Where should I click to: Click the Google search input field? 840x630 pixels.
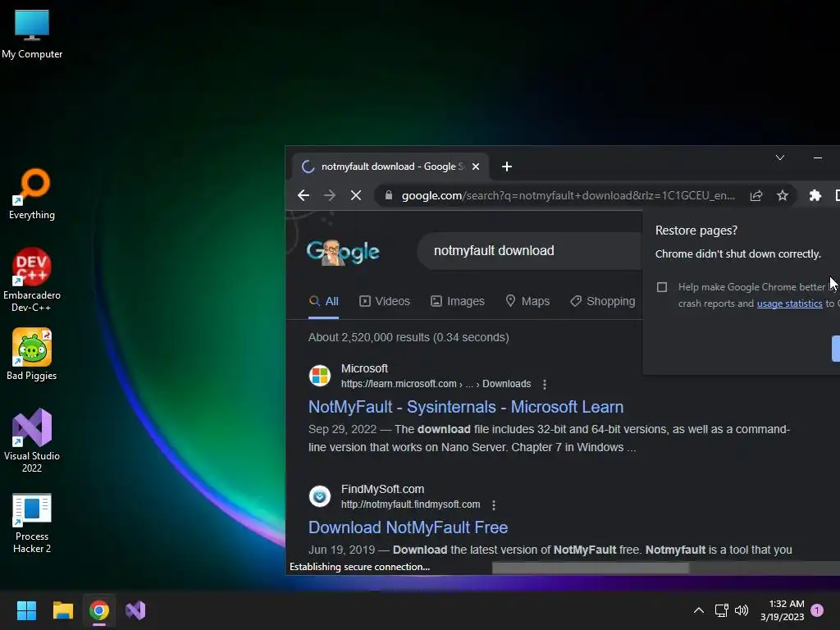point(531,251)
